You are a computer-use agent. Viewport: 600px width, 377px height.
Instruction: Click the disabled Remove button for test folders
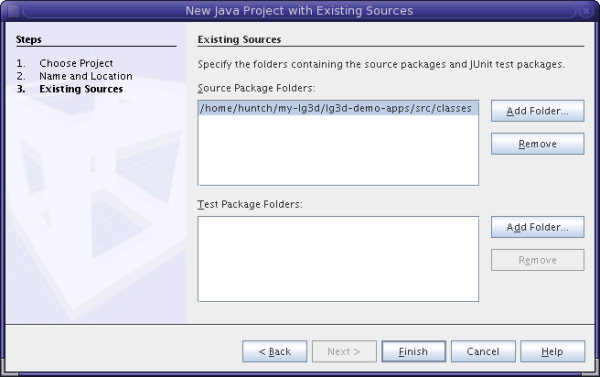pos(538,260)
